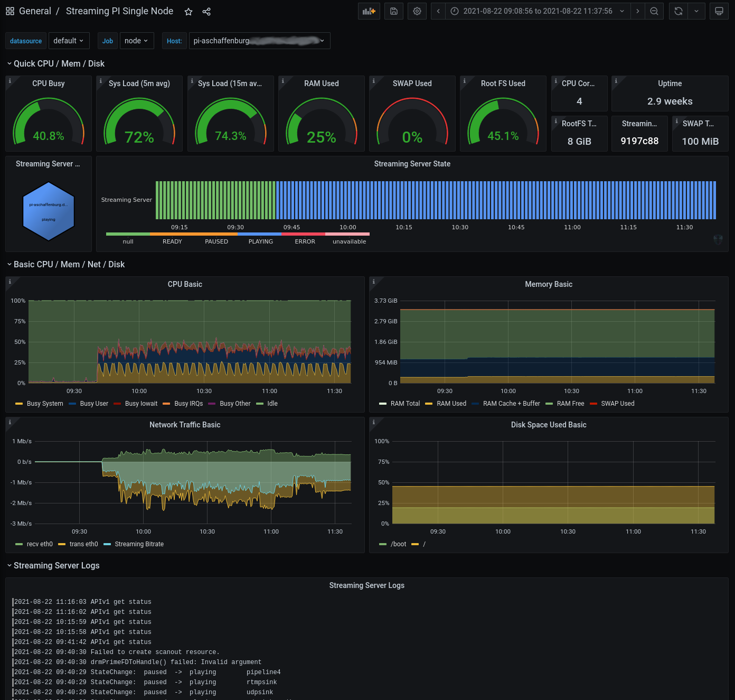Screen dimensions: 735x700
Task: Click the Uptime 2.9 weeks stat
Action: click(670, 101)
